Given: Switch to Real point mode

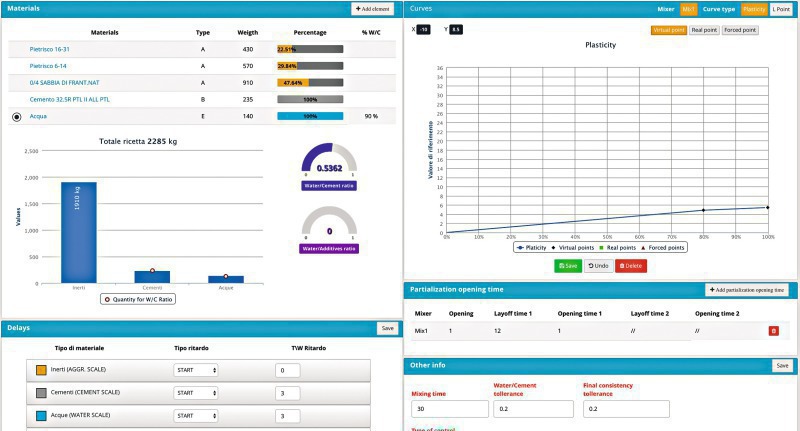Looking at the screenshot, I should click(704, 30).
